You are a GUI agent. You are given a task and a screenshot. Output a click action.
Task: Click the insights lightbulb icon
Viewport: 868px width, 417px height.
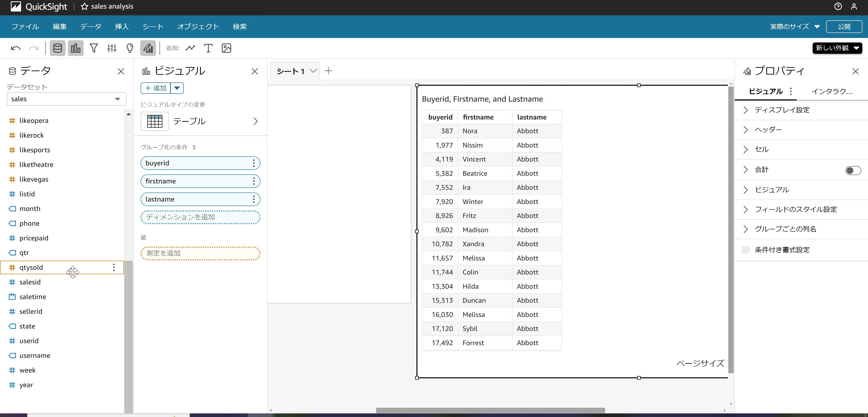(130, 48)
